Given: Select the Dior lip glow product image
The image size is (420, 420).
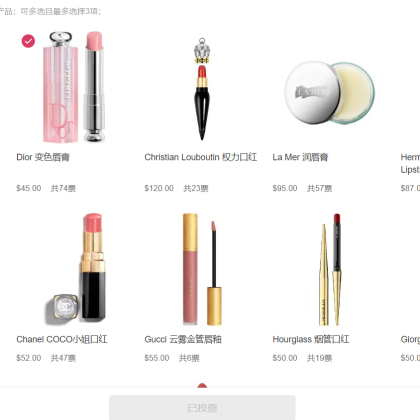Looking at the screenshot, I should tap(74, 87).
